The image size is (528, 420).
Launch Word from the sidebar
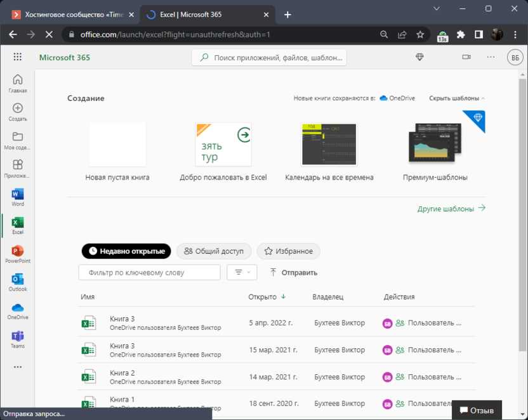pyautogui.click(x=18, y=197)
